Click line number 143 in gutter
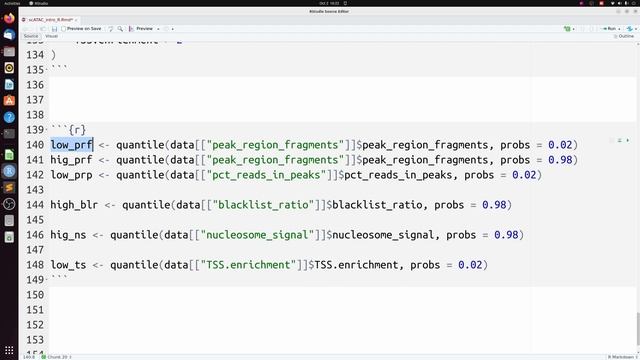 point(35,190)
